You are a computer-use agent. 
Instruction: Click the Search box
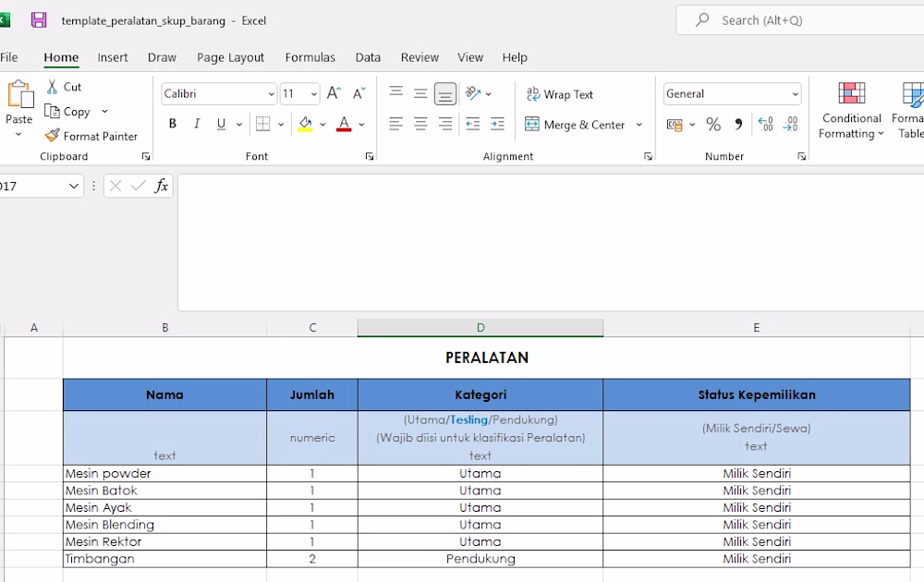coord(799,20)
